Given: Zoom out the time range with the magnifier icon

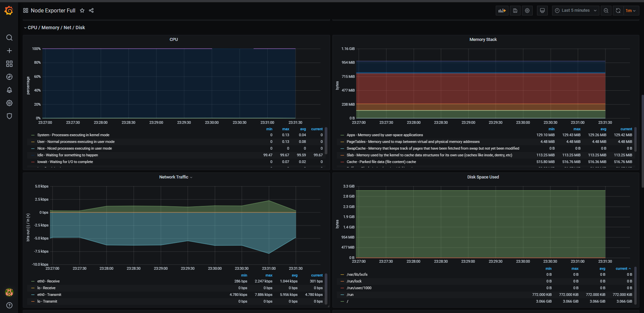Looking at the screenshot, I should click(x=606, y=10).
